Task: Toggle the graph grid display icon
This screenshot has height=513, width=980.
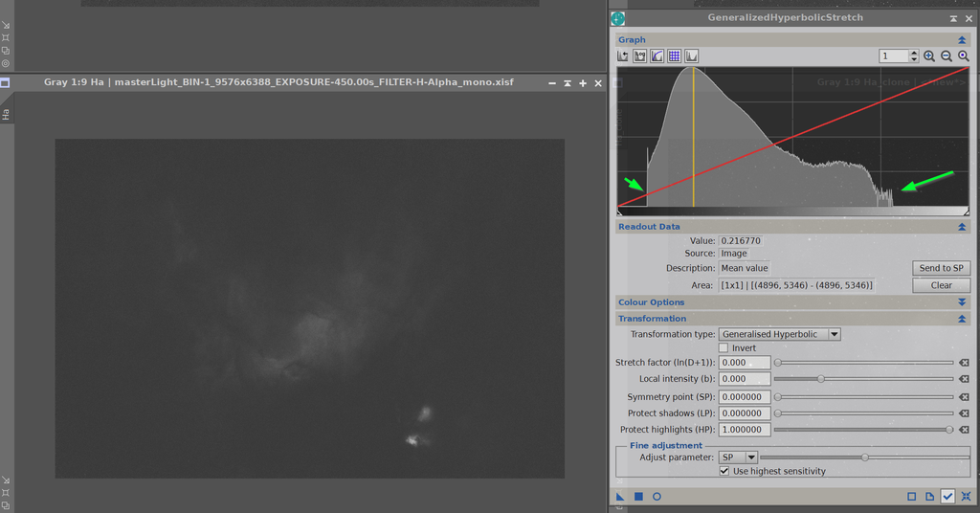Action: pos(674,56)
